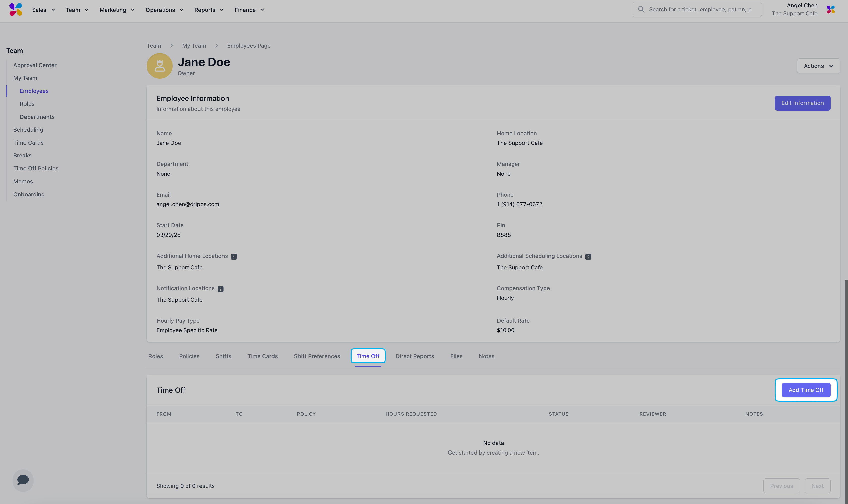
Task: Click the ticket and employee search field
Action: [700, 10]
